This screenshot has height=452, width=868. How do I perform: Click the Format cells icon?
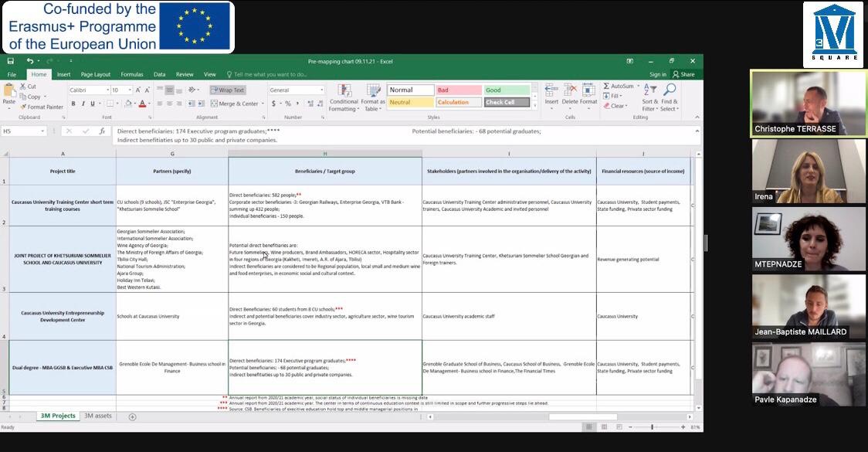pyautogui.click(x=588, y=90)
